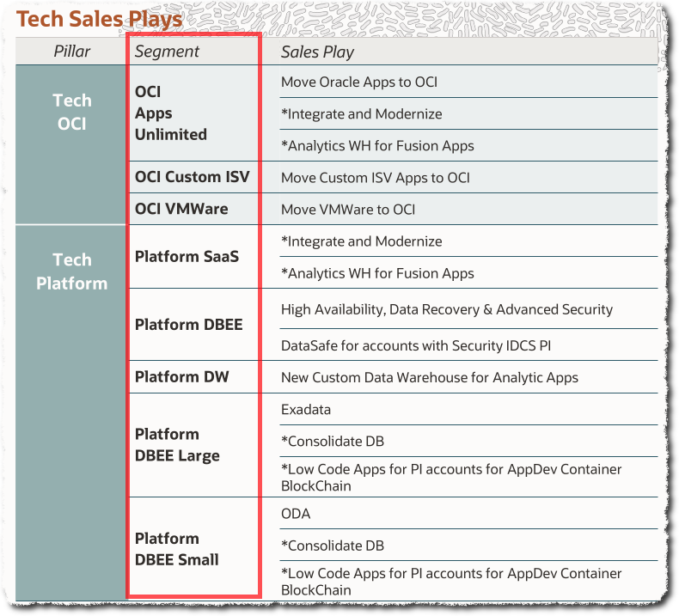The width and height of the screenshot is (679, 616).
Task: Click the Move Oracle Apps to OCI play
Action: (359, 82)
